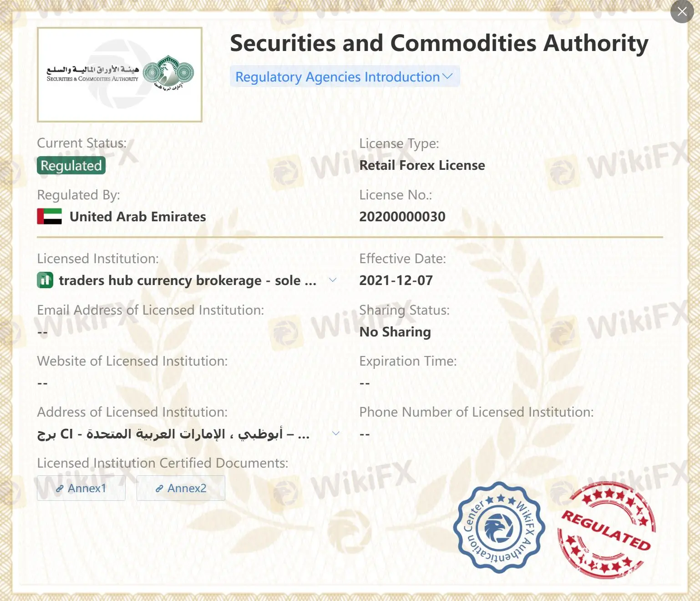Click the Regulated By label

coord(78,195)
